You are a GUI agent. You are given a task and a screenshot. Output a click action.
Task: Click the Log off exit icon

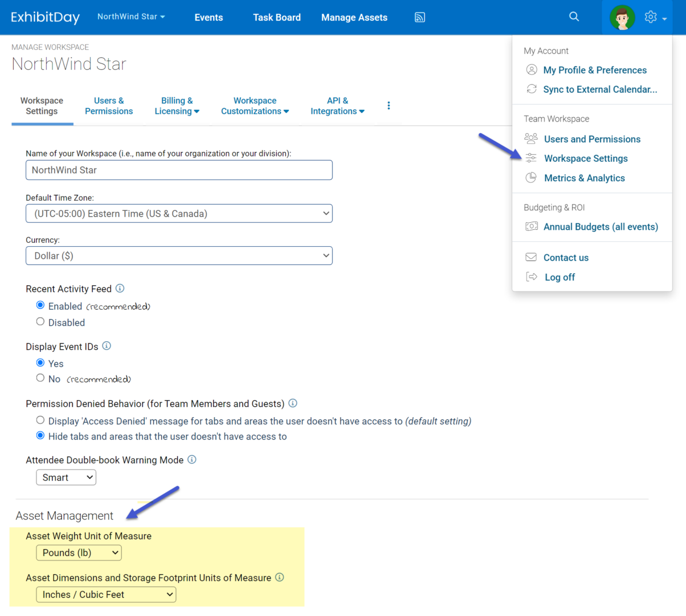[x=532, y=277]
